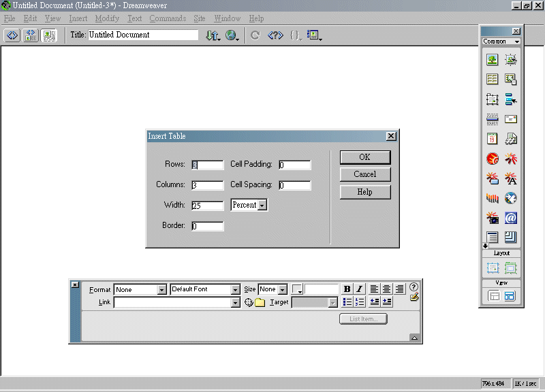Insert Horizontal Rule icon
Viewport: 545px width, 392px height.
492,119
